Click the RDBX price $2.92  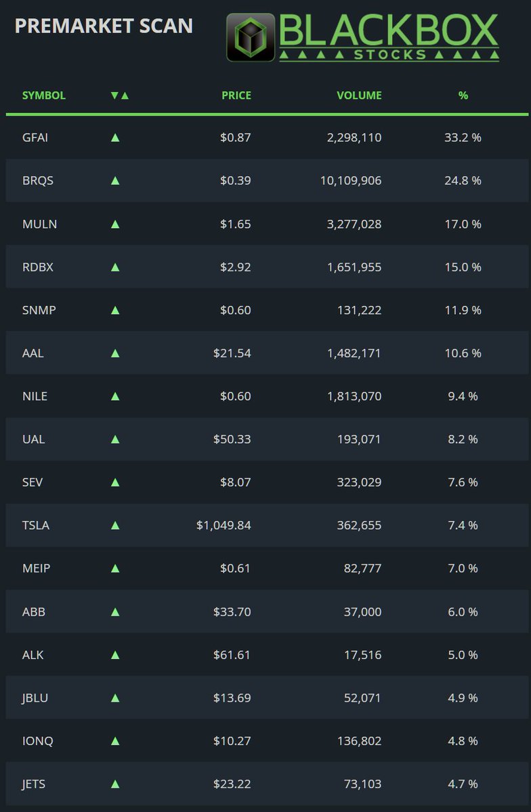tap(235, 267)
